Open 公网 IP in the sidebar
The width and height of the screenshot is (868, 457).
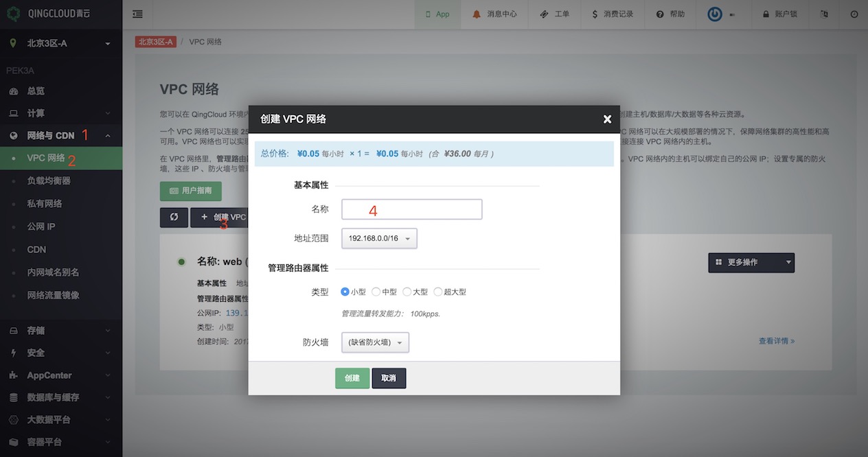pos(41,226)
